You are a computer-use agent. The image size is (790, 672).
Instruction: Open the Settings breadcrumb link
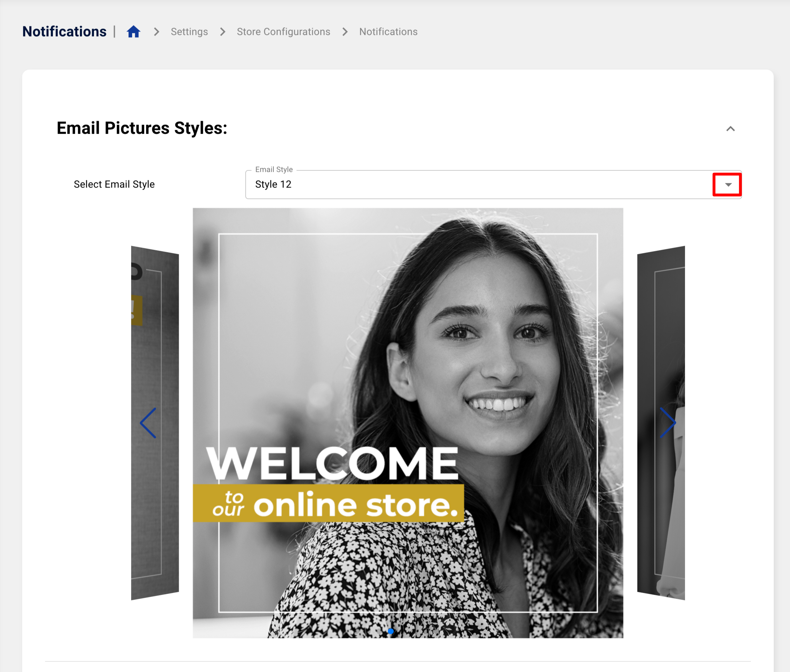click(x=189, y=32)
